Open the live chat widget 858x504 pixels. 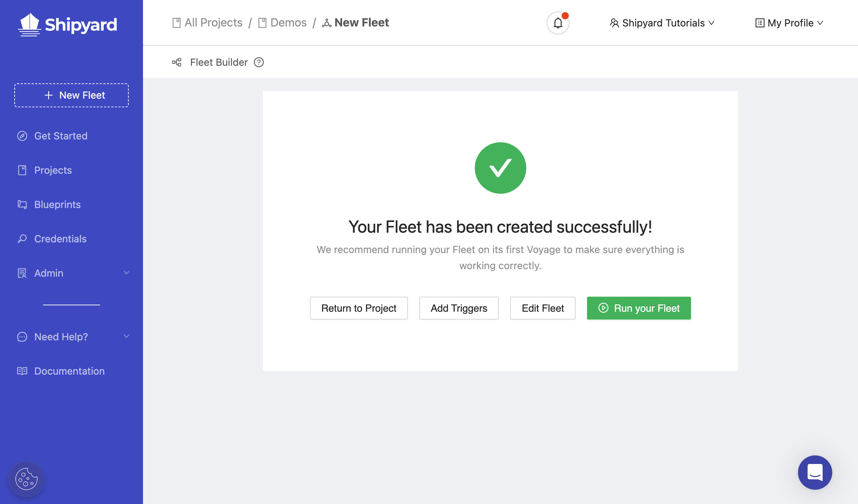tap(815, 473)
